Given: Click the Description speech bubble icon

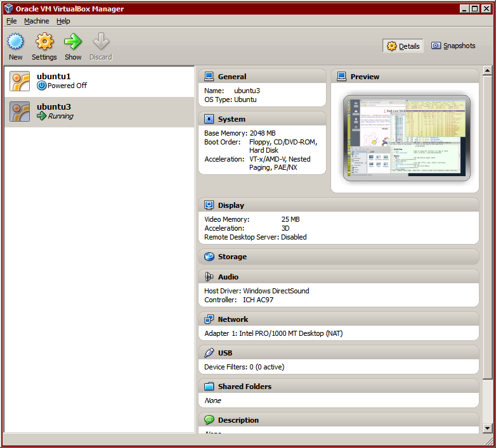Looking at the screenshot, I should click(209, 420).
